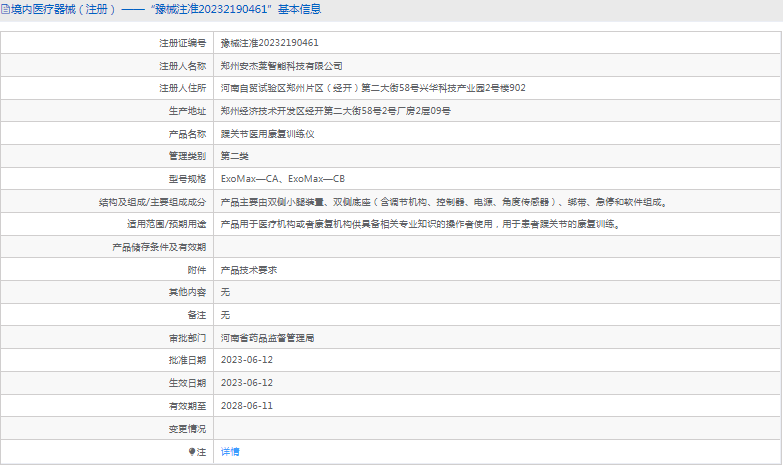
Task: Click the 管理类别 label cell
Action: coord(107,156)
